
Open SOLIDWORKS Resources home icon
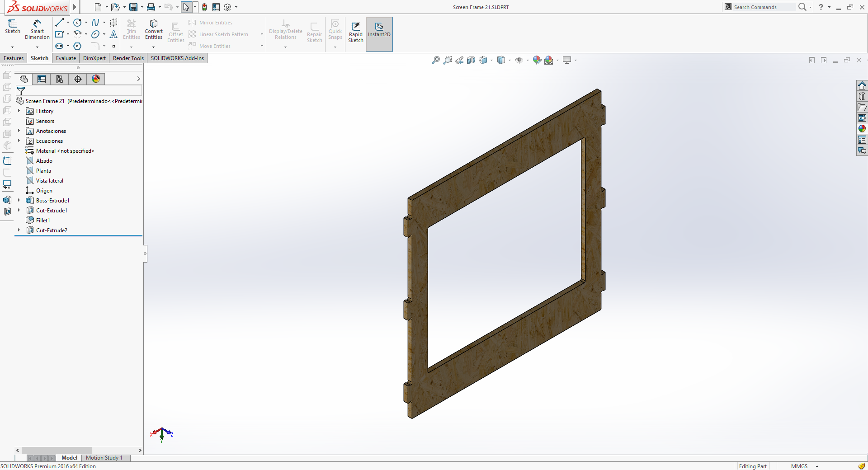click(x=862, y=85)
